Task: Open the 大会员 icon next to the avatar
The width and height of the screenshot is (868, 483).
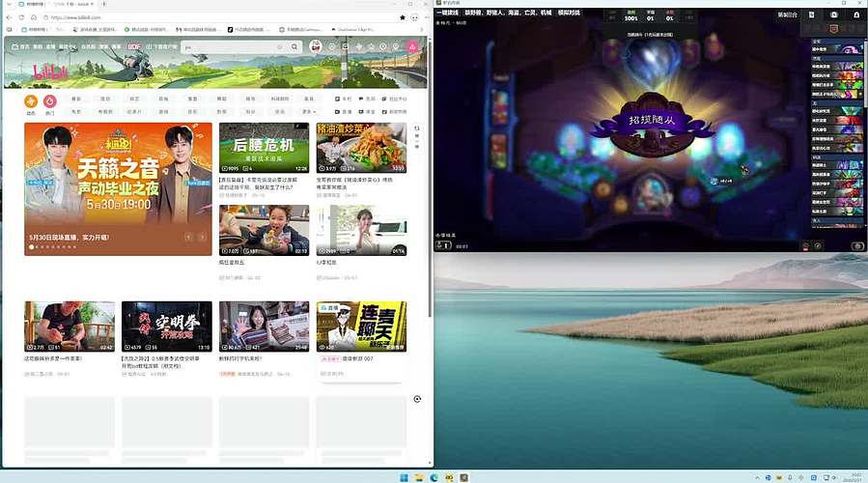Action: [332, 47]
